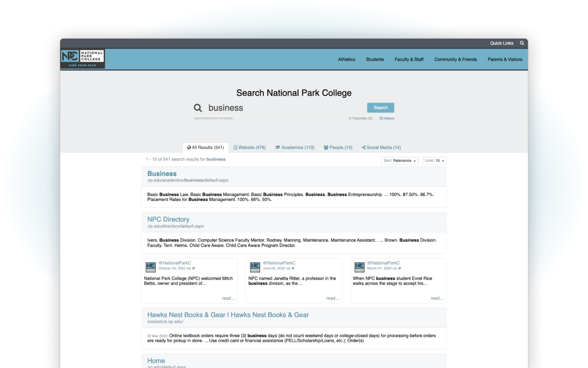The height and width of the screenshot is (368, 588).
Task: Open Favorites (0) link
Action: (x=360, y=118)
